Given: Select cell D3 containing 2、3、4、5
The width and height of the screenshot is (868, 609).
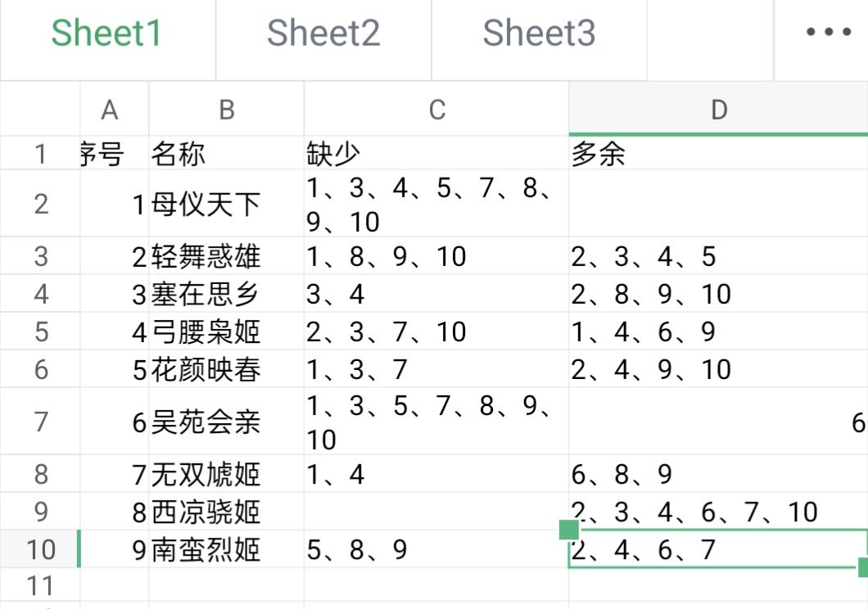Looking at the screenshot, I should coord(718,256).
